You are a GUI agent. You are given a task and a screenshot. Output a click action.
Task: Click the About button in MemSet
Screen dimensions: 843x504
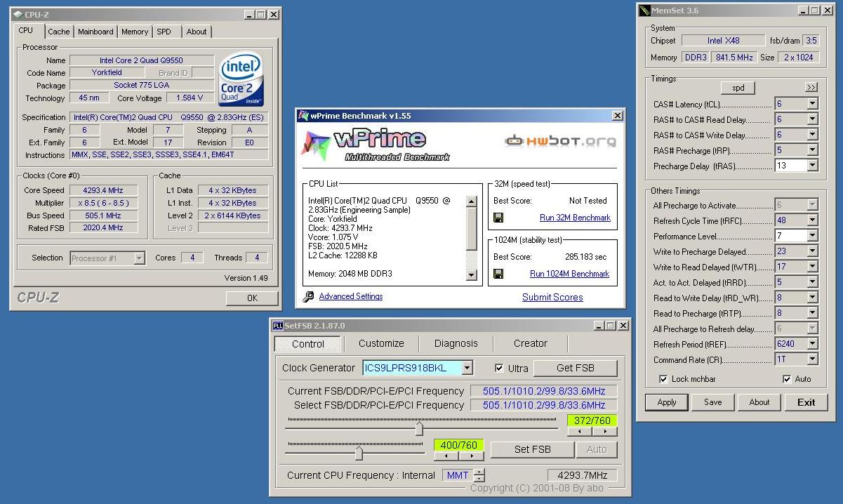click(759, 402)
